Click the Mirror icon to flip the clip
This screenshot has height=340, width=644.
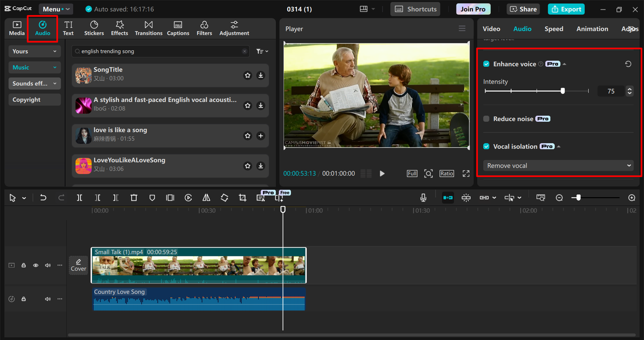pos(206,198)
